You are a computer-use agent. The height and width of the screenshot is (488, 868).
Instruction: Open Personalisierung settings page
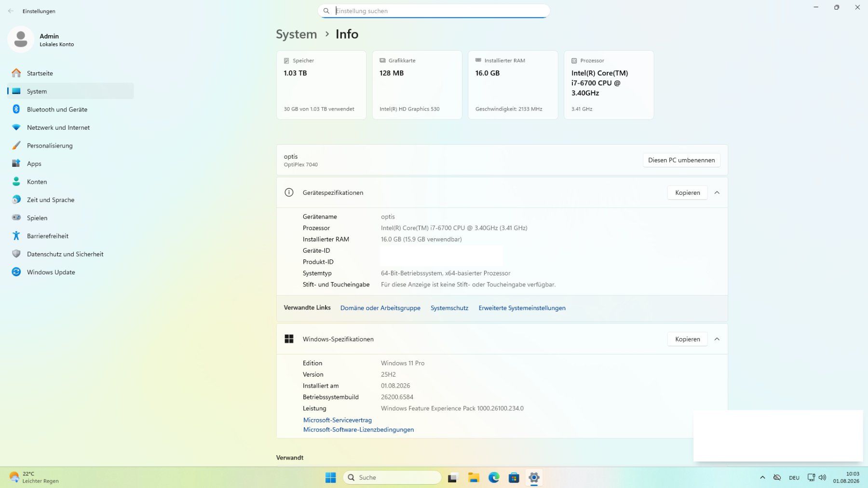point(70,146)
